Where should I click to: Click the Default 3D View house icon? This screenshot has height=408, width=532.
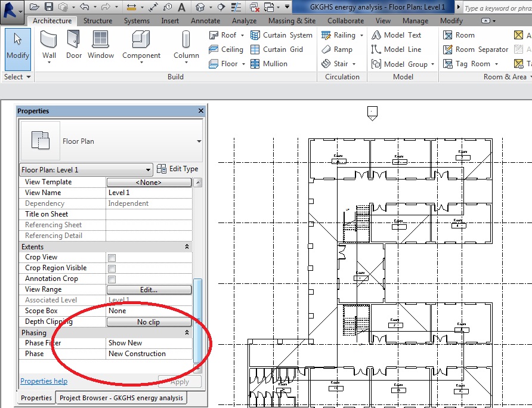point(200,7)
